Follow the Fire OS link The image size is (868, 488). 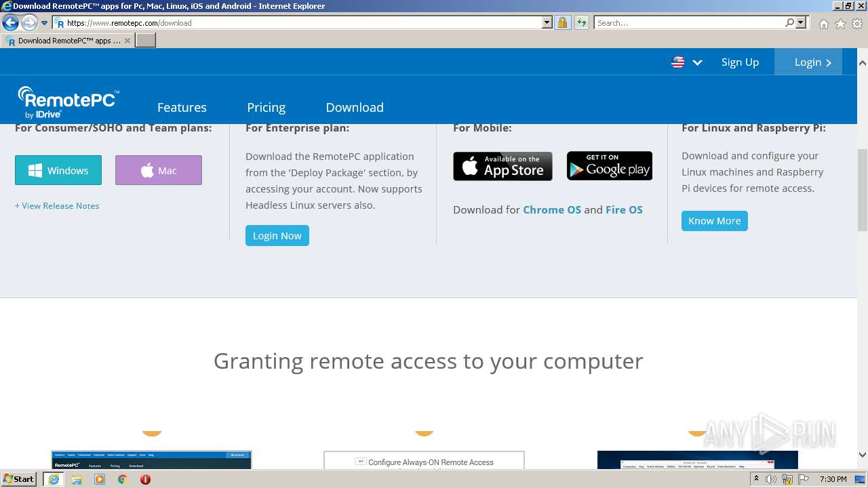tap(624, 209)
